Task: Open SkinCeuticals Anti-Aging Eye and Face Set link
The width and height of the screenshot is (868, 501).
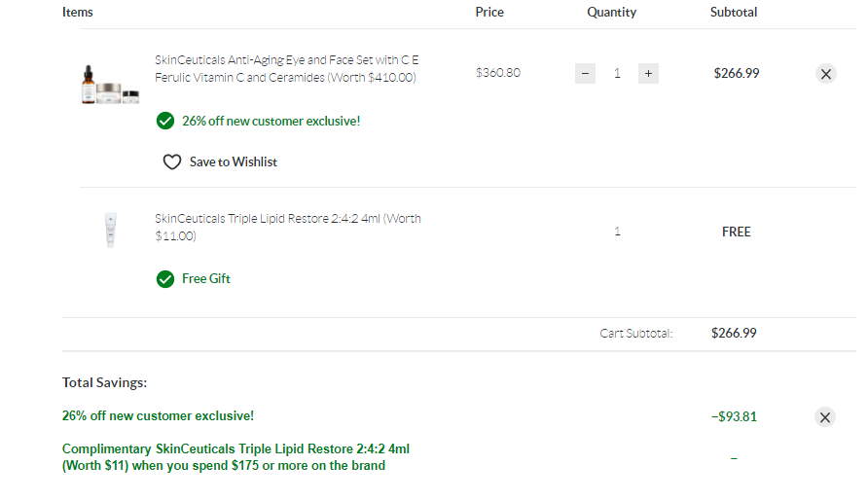Action: point(287,68)
